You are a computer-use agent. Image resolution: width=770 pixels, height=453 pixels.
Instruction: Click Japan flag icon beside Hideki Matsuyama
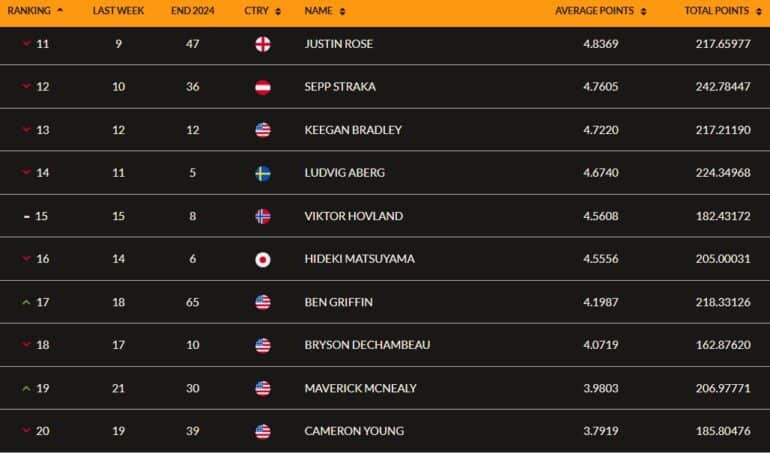click(263, 259)
